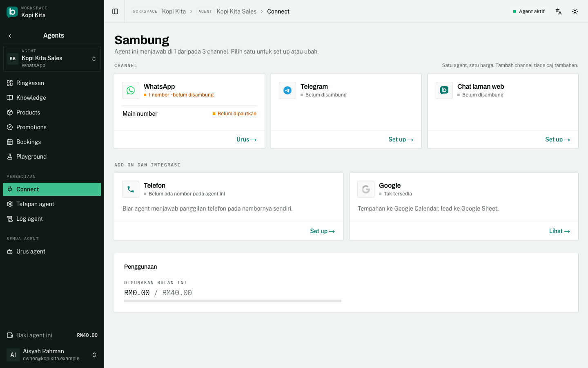Go back using the Agents chevron arrow
This screenshot has width=588, height=368.
tap(10, 36)
